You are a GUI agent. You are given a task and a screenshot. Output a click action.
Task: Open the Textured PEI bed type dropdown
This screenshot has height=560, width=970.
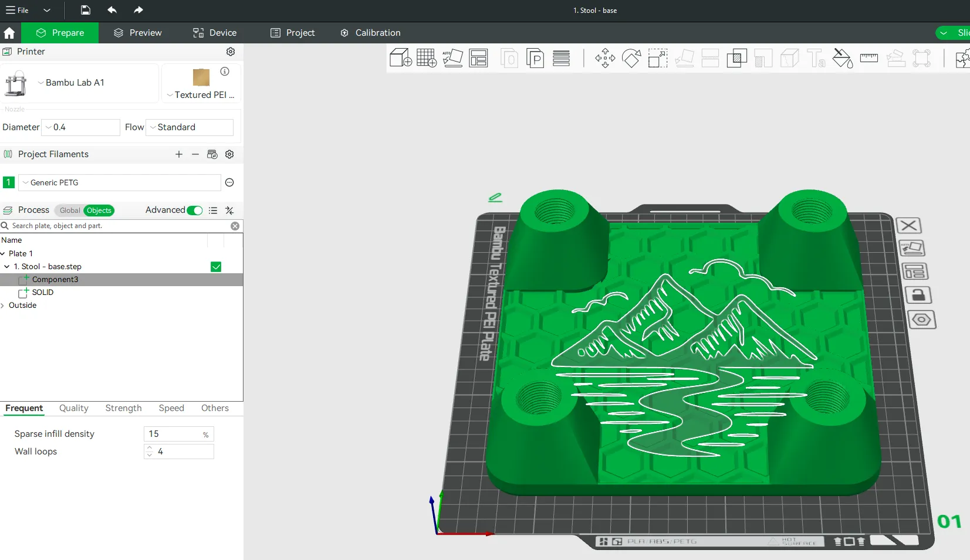pyautogui.click(x=201, y=95)
